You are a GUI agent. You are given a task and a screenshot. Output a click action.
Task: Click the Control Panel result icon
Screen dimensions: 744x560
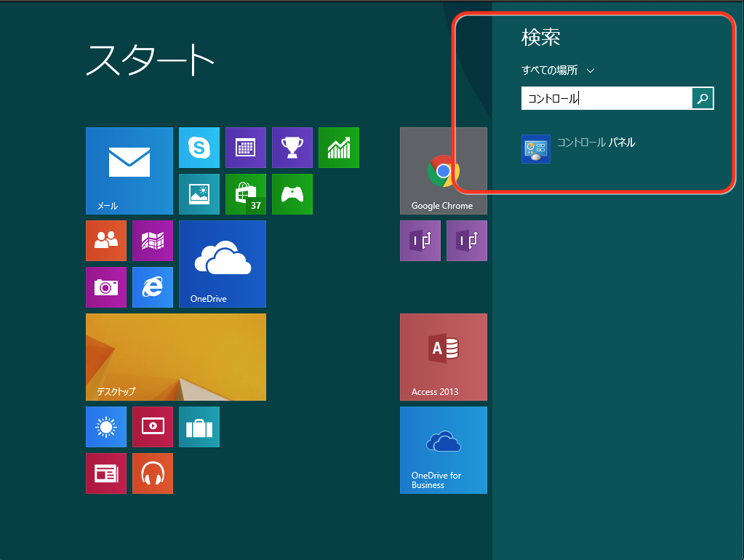536,149
